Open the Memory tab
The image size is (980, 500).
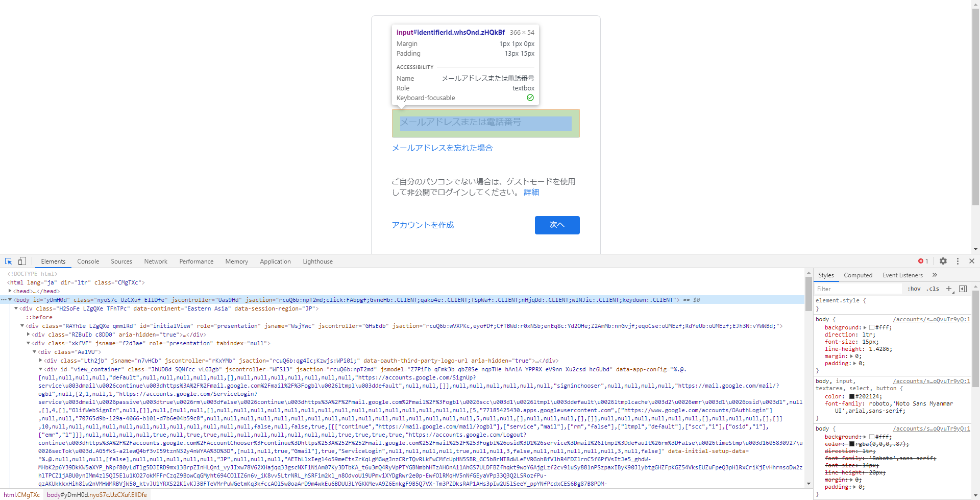click(x=237, y=261)
